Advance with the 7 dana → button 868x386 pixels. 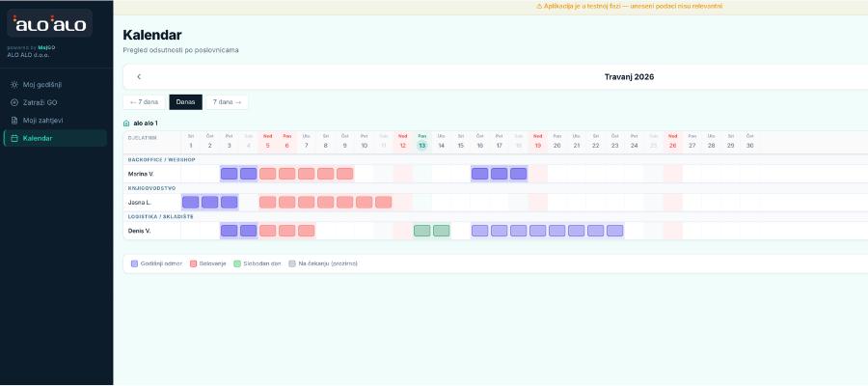(226, 101)
